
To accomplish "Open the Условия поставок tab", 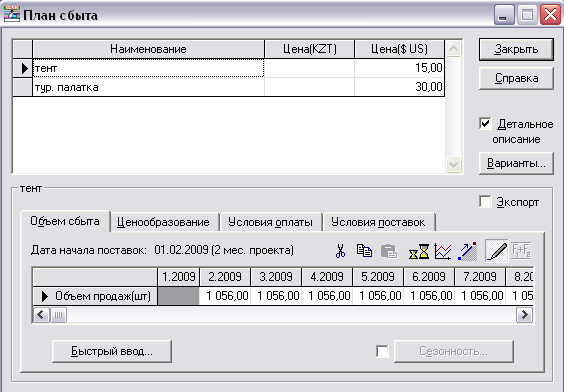I will pos(378,222).
